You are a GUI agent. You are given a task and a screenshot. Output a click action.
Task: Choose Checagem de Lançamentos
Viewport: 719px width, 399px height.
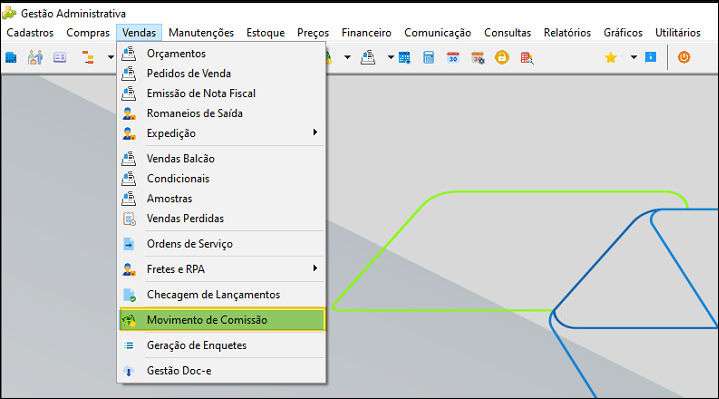click(x=222, y=295)
